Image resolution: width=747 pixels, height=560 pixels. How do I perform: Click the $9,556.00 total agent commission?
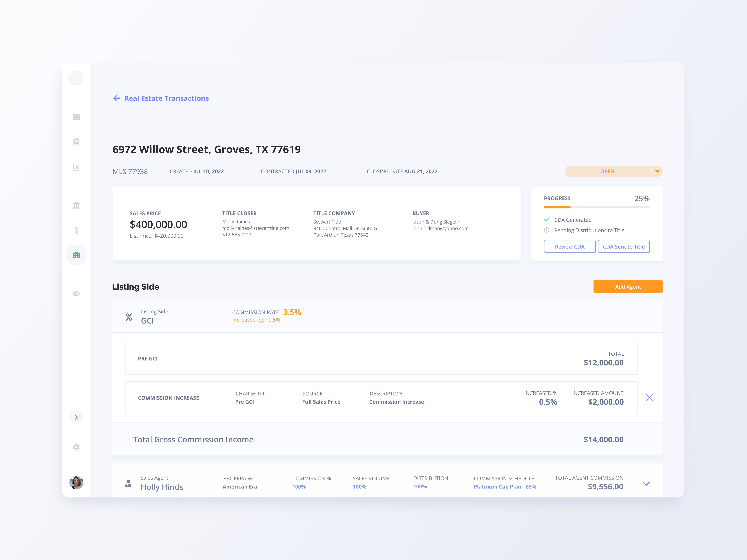606,486
